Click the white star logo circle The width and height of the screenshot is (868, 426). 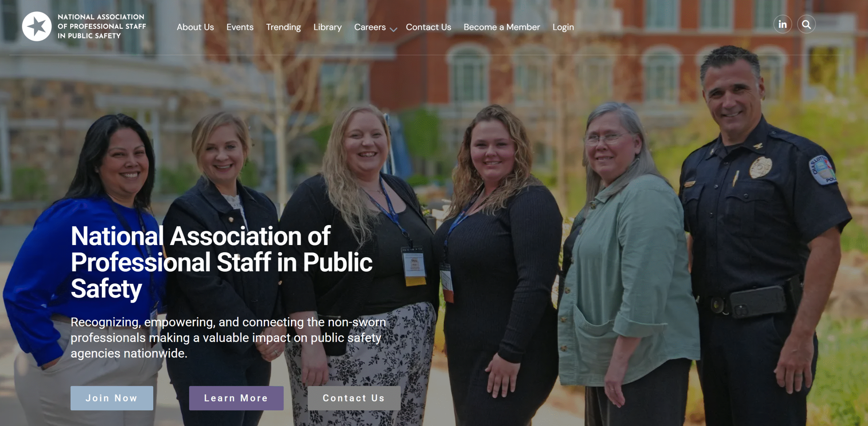37,26
